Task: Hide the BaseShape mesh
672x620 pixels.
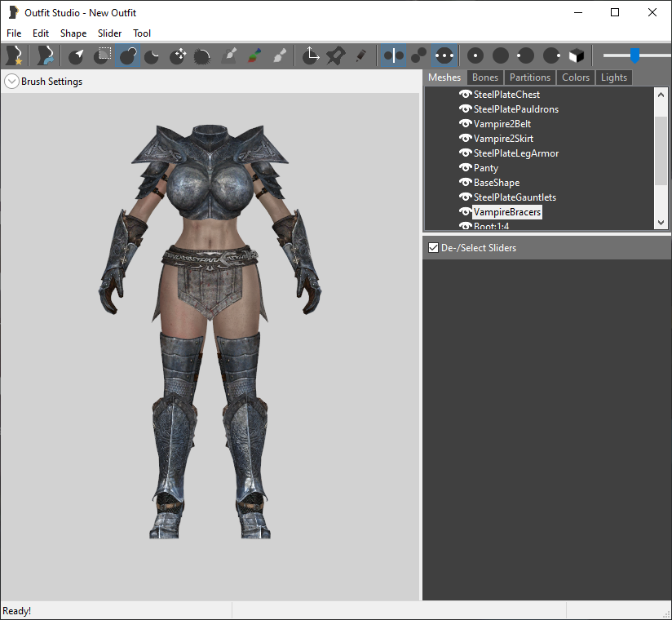Action: point(465,182)
